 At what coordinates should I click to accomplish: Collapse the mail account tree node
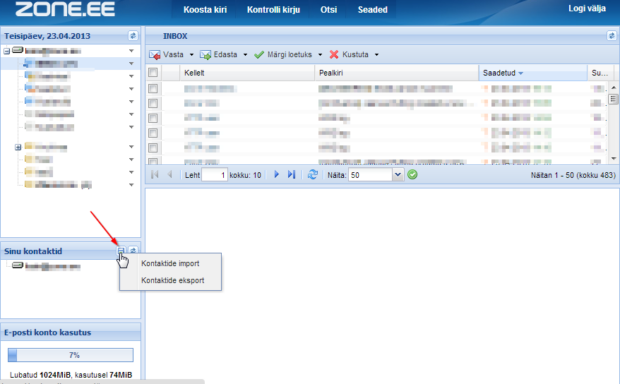click(x=7, y=51)
